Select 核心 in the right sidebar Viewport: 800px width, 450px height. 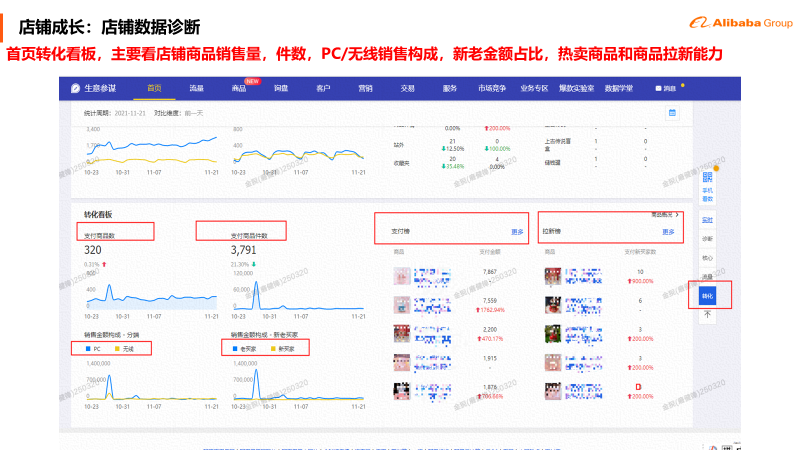click(707, 257)
